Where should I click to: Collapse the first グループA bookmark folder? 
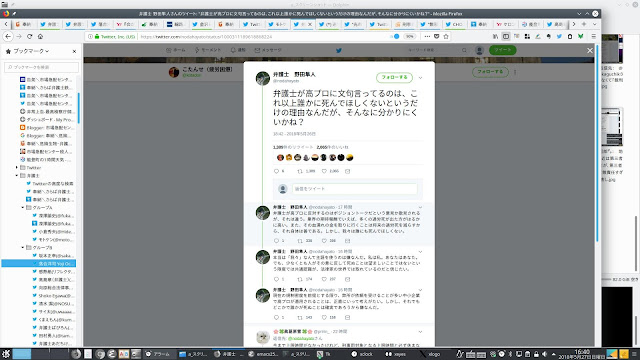click(23, 208)
